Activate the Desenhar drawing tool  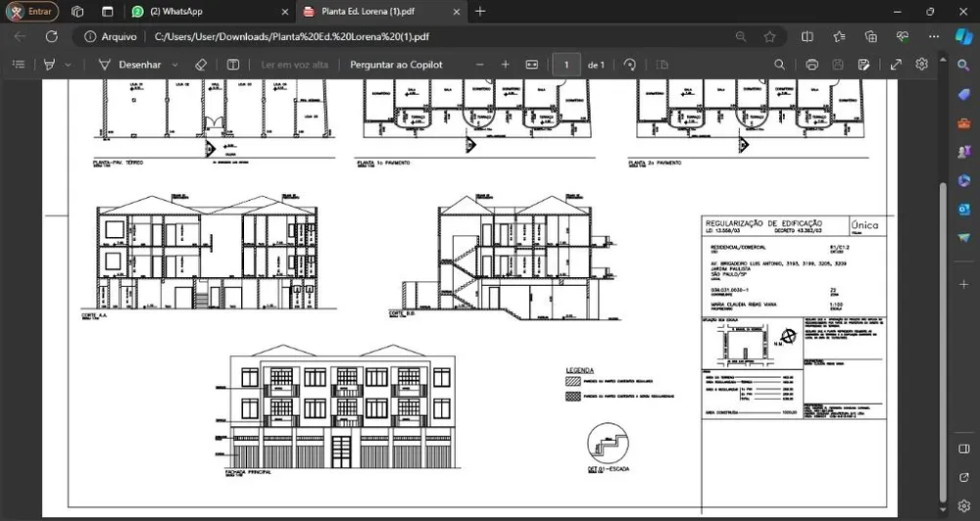pos(130,65)
